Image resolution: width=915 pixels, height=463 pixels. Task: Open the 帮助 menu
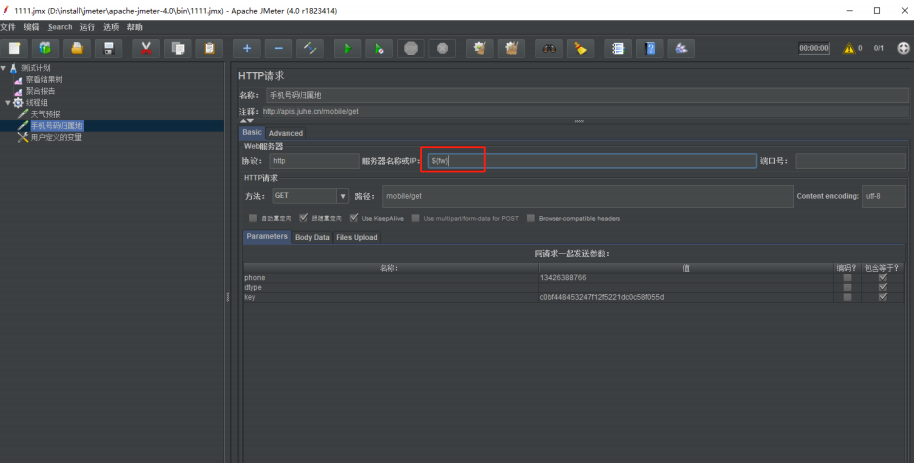135,27
